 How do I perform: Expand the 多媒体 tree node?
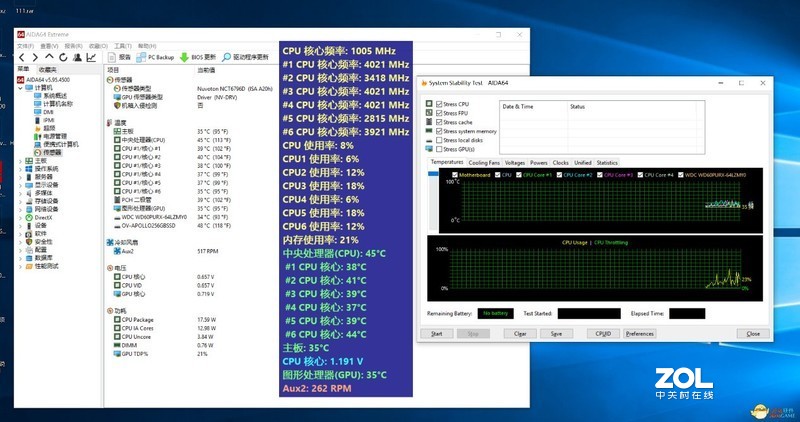[x=20, y=193]
